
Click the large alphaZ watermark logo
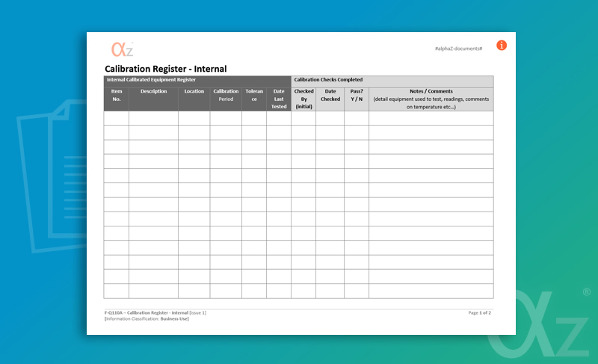[x=535, y=327]
